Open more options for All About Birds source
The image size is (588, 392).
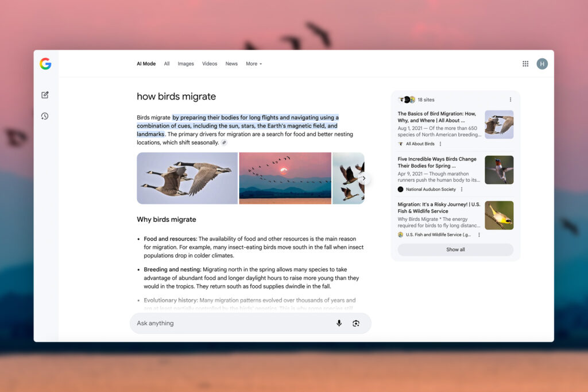pos(440,144)
